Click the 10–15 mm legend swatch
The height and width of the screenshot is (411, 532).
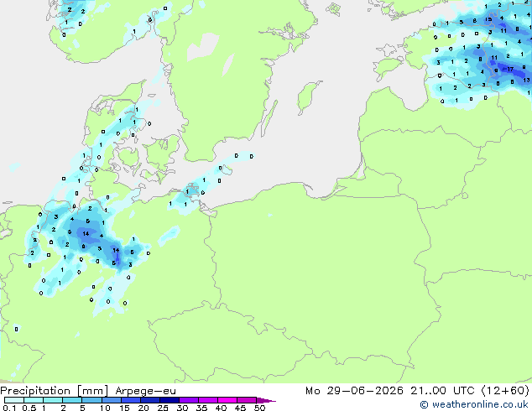coord(111,400)
